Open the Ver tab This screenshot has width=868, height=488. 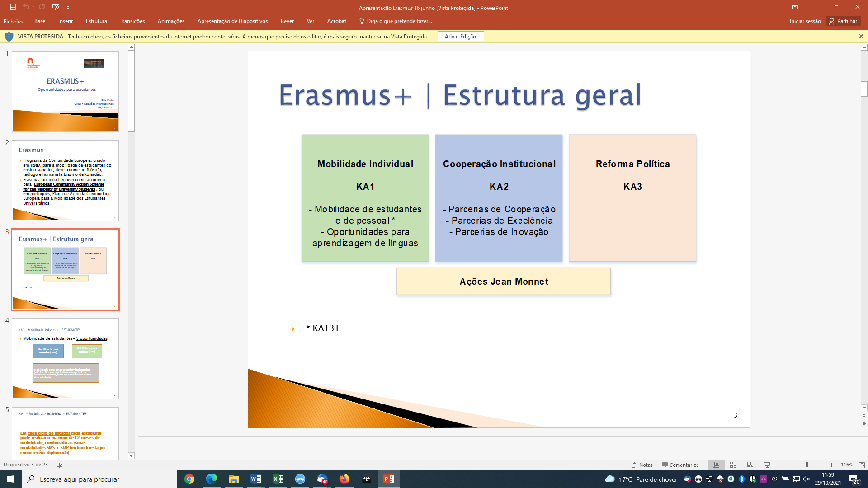(311, 21)
